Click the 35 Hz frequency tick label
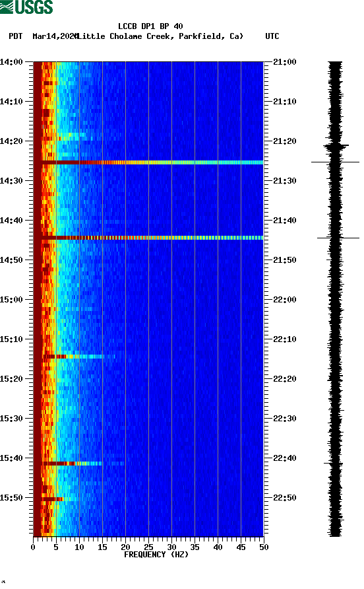The height and width of the screenshot is (589, 364). [195, 547]
